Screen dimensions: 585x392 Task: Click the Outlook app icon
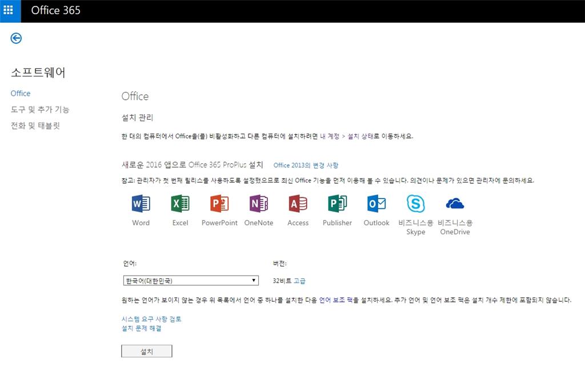click(x=376, y=204)
